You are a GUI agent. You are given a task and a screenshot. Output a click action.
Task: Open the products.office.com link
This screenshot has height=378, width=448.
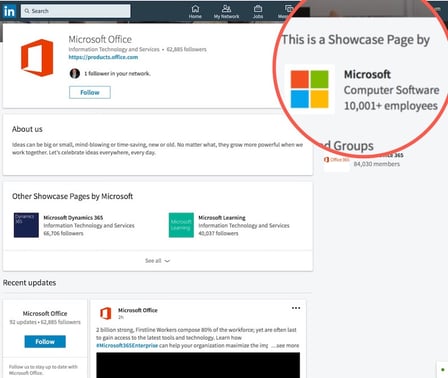point(103,57)
